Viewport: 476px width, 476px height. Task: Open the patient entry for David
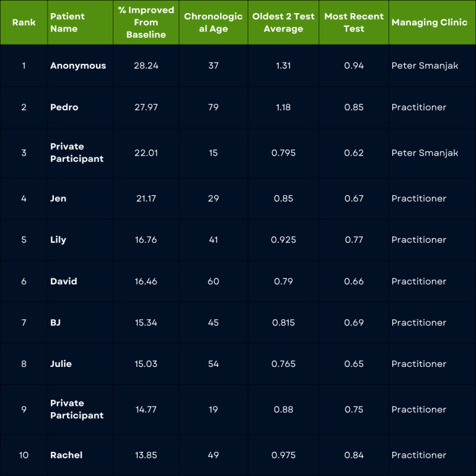pos(64,281)
